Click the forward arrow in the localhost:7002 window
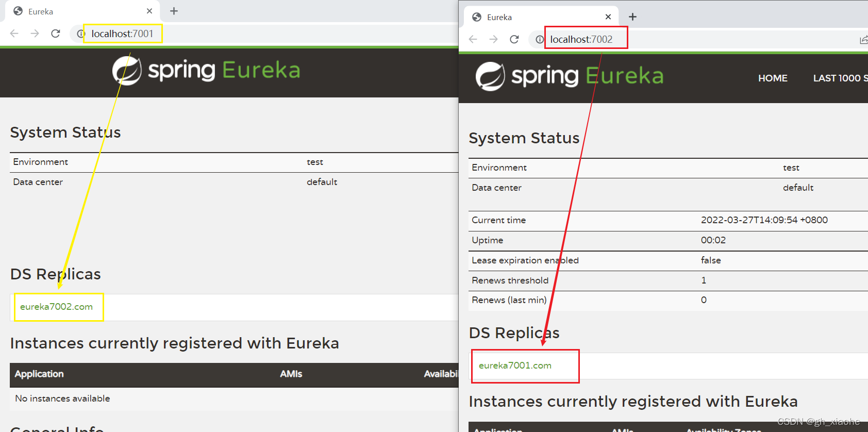The width and height of the screenshot is (868, 432). point(493,39)
